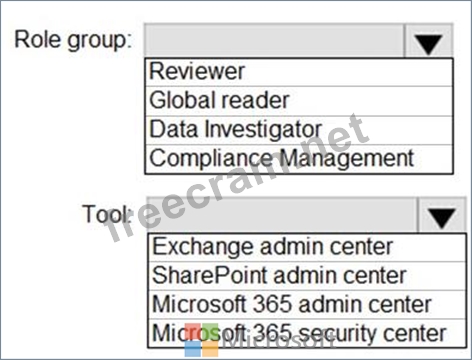Open the Role group dropdown arrow
The height and width of the screenshot is (360, 472).
coord(429,41)
